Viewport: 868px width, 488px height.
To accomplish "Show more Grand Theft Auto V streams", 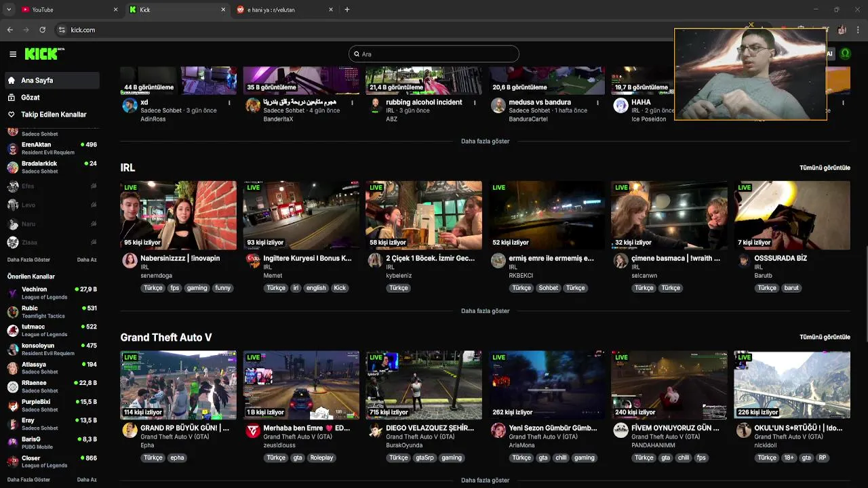I will point(485,481).
